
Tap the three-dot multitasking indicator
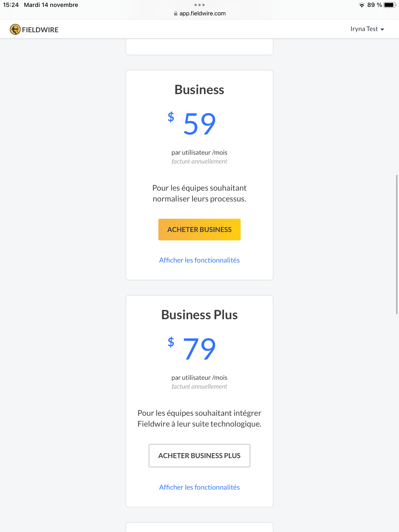pos(199,5)
